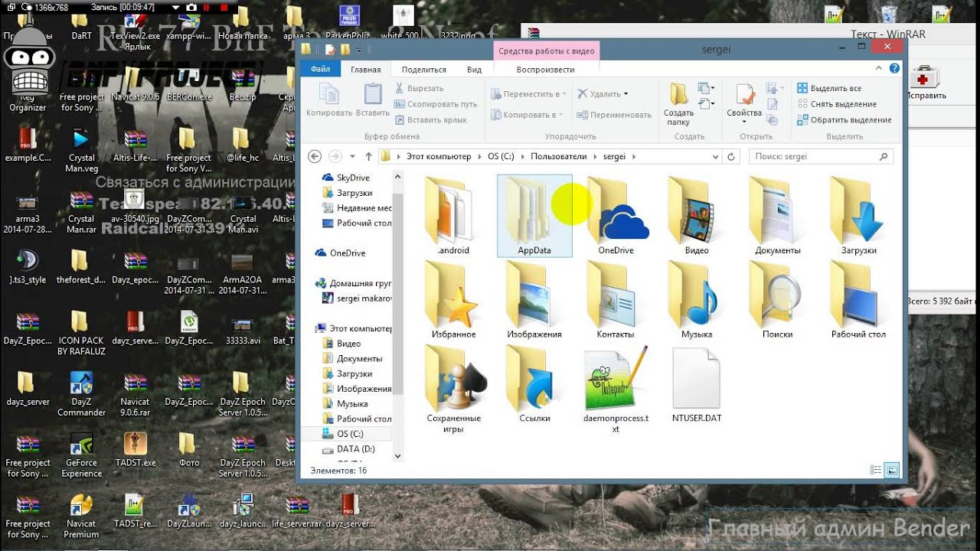Open the .android folder
The height and width of the screenshot is (551, 980).
pos(453,216)
